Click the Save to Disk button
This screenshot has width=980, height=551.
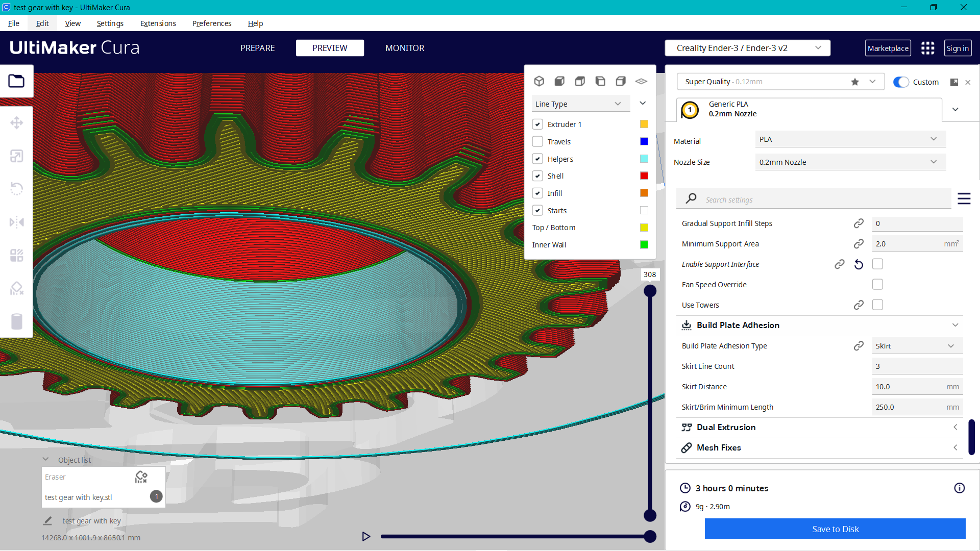[835, 529]
